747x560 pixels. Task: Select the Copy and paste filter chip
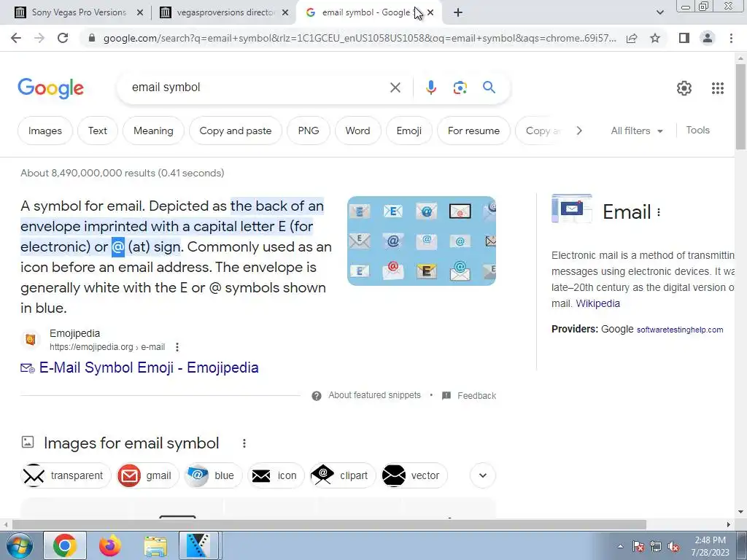pos(236,131)
